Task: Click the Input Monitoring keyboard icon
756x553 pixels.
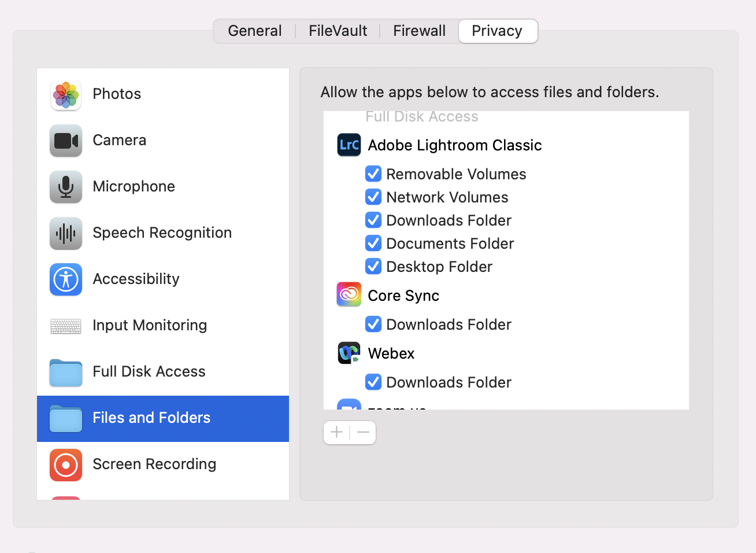Action: (x=65, y=326)
